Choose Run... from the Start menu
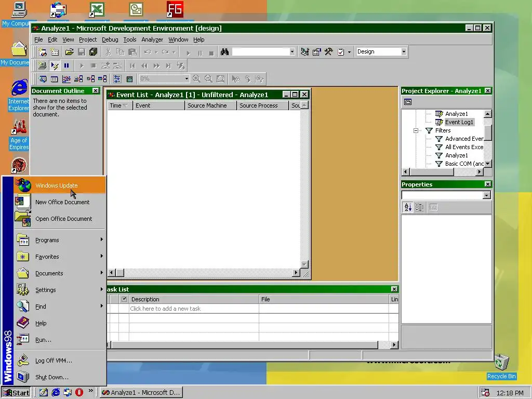The image size is (532, 399). (x=60, y=340)
